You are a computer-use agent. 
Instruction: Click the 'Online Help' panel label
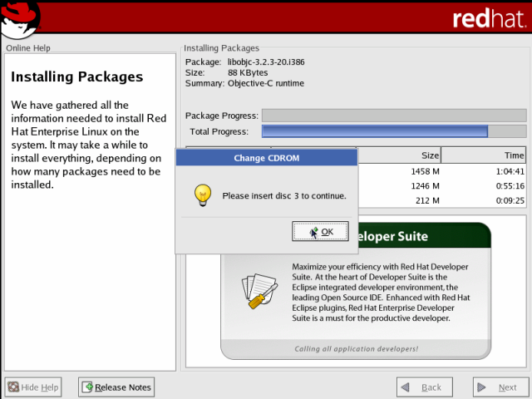click(28, 48)
